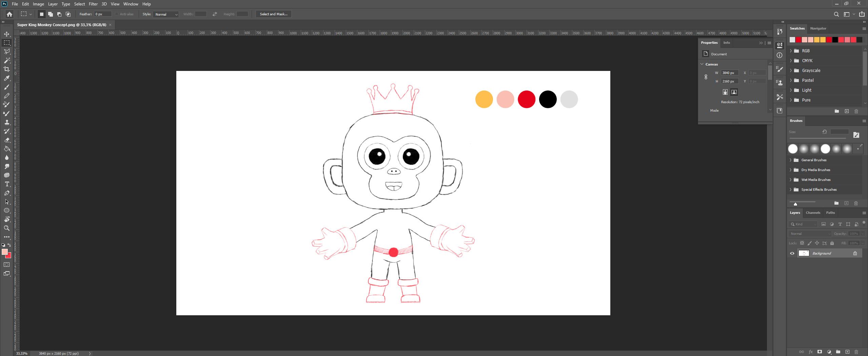Select the Blur tool
This screenshot has width=868, height=356.
click(x=6, y=157)
